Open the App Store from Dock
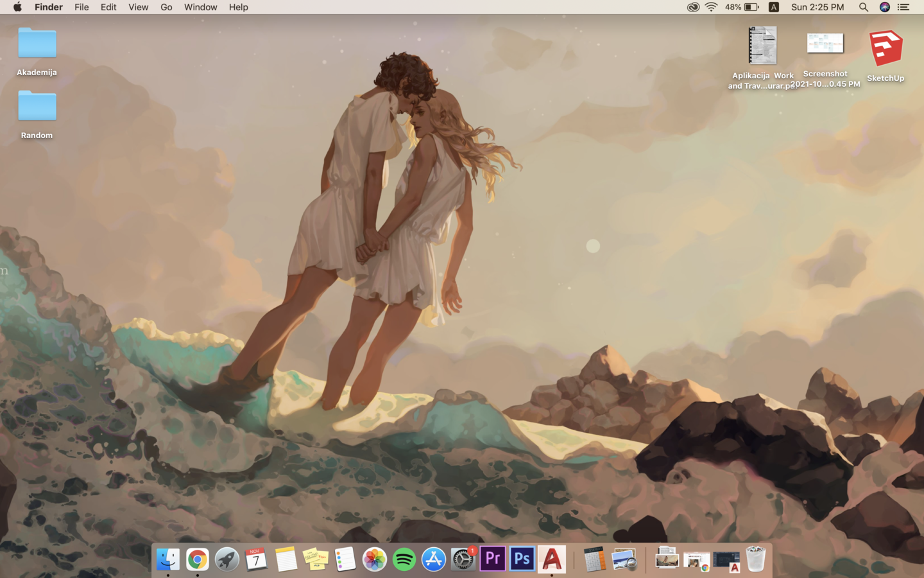 point(434,559)
